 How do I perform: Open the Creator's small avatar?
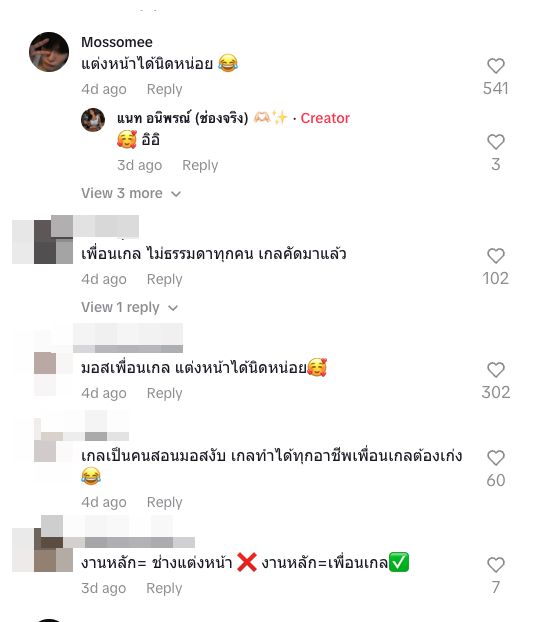(93, 120)
